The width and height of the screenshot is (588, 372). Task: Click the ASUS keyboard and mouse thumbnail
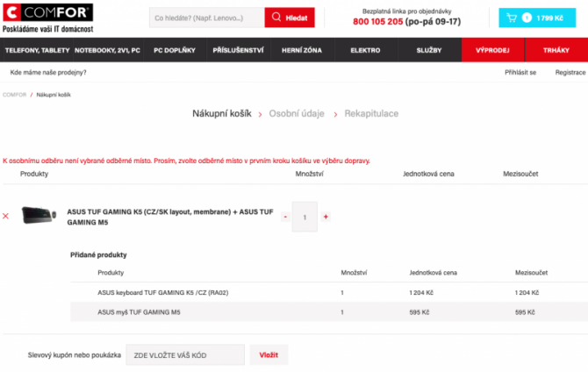pos(40,215)
